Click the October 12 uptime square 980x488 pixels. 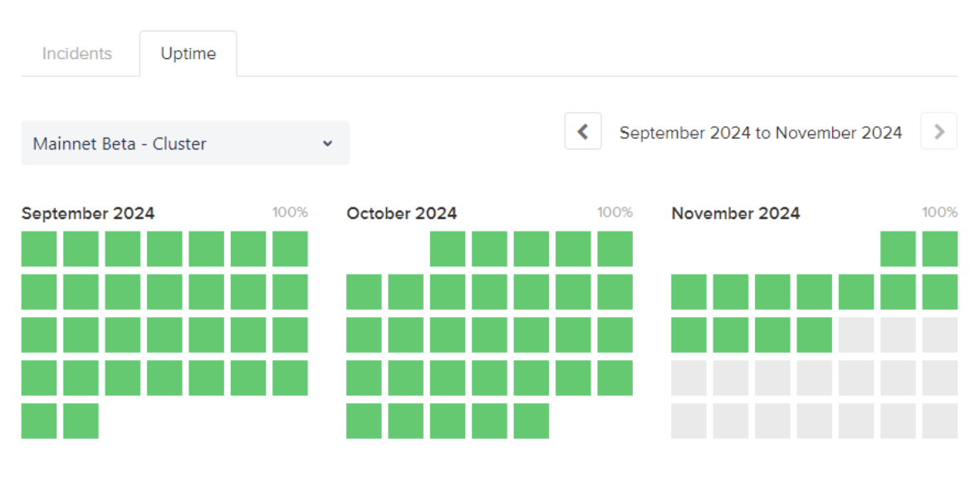point(615,292)
